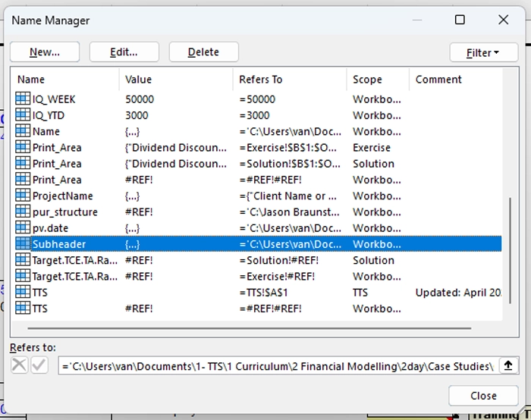531x420 pixels.
Task: Click the ={"Client Name or ... cell
Action: coord(287,196)
